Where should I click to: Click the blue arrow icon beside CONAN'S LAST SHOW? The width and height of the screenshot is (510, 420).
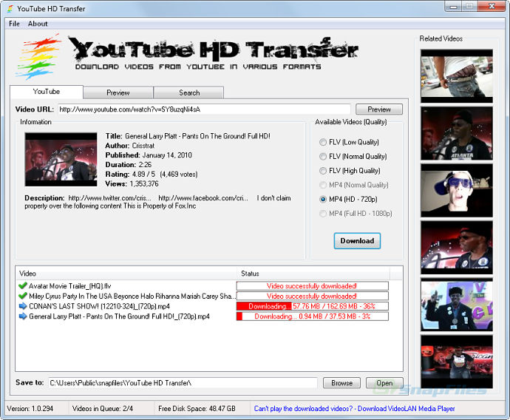point(23,306)
